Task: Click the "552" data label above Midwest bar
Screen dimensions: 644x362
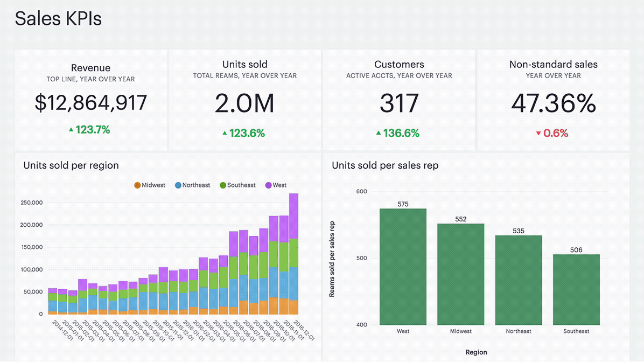Action: coord(461,219)
